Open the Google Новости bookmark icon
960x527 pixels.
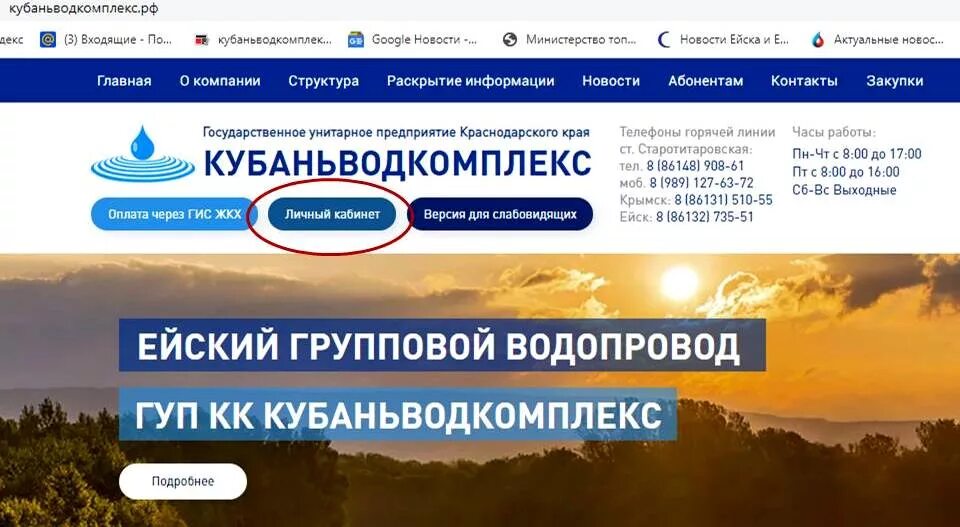(356, 40)
